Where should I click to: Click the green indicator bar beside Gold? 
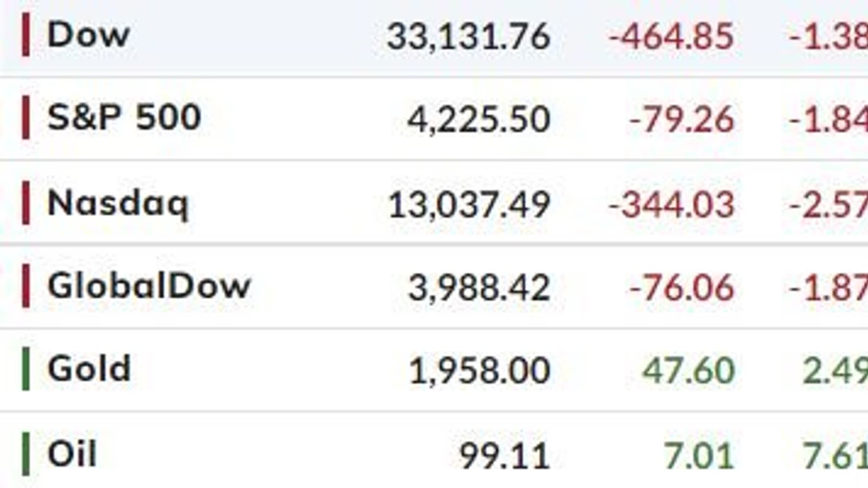[x=25, y=369]
